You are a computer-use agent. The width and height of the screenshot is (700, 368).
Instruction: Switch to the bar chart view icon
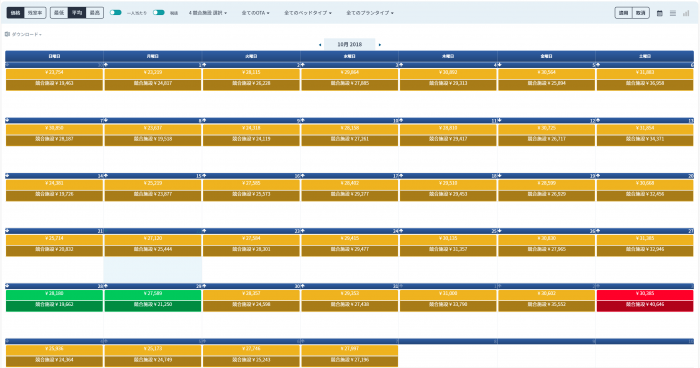[x=686, y=13]
